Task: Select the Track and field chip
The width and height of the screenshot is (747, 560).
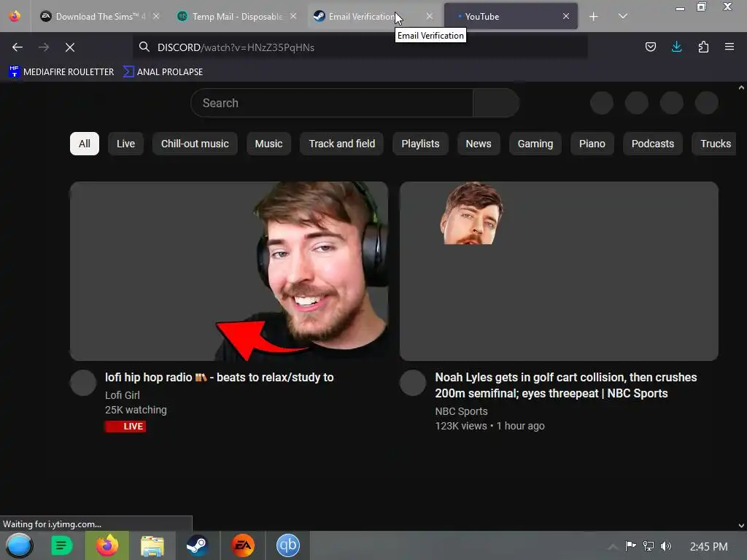Action: pyautogui.click(x=341, y=144)
